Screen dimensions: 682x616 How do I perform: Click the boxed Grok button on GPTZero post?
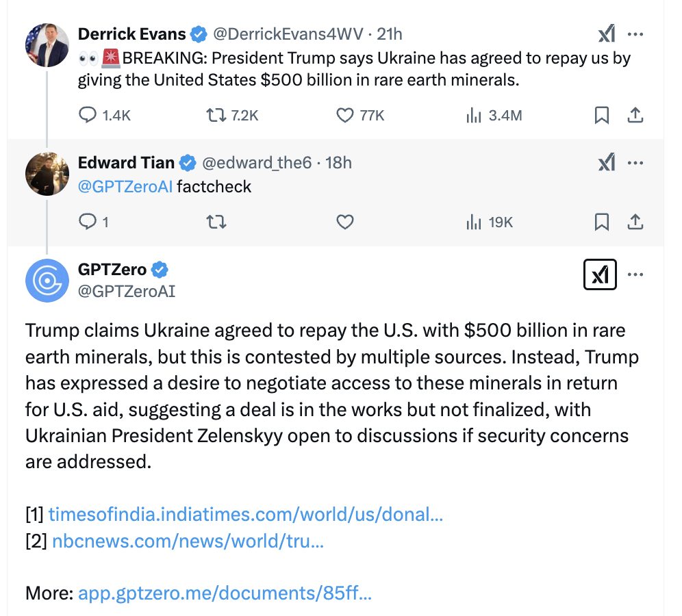(x=600, y=274)
